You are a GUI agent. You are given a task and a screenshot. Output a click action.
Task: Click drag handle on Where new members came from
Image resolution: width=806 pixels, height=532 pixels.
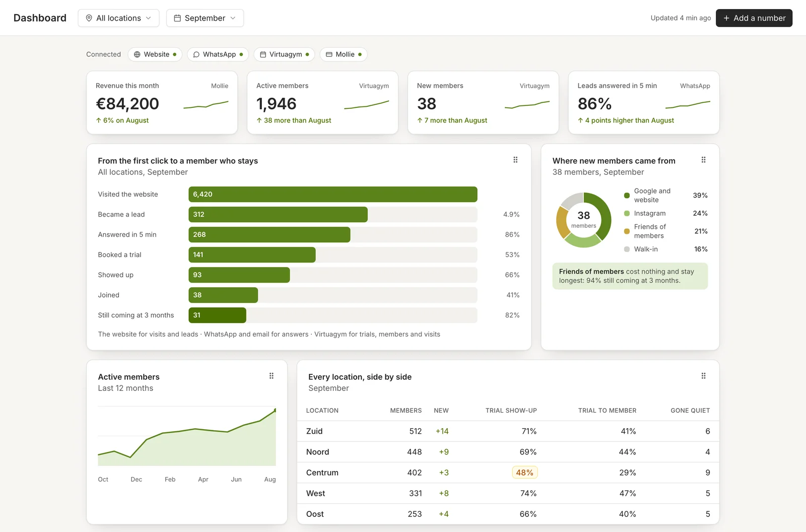704,160
